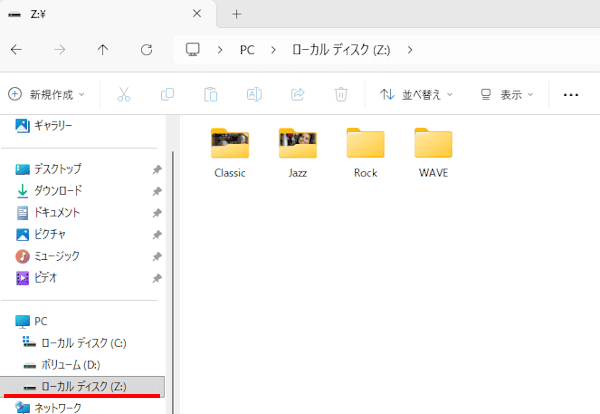The width and height of the screenshot is (600, 414).
Task: Expand chevron after PC in address bar
Action: (x=273, y=50)
